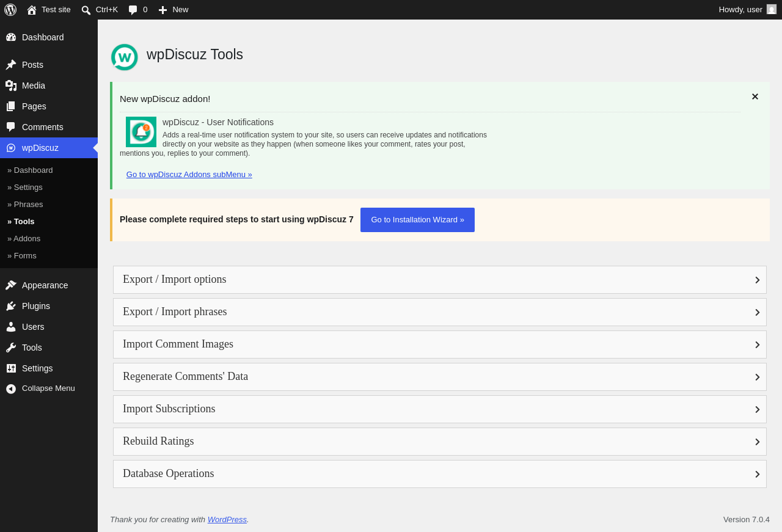This screenshot has width=782, height=532.
Task: Click Ctrl+K search shortcut label
Action: [107, 10]
